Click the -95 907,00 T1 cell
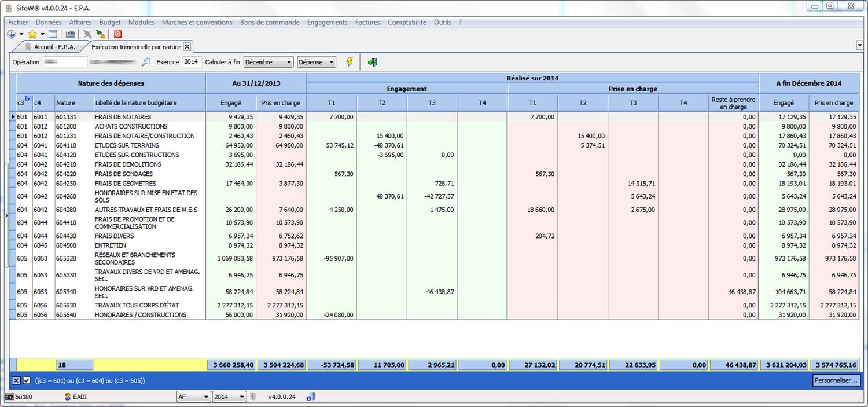This screenshot has width=868, height=407. (332, 258)
